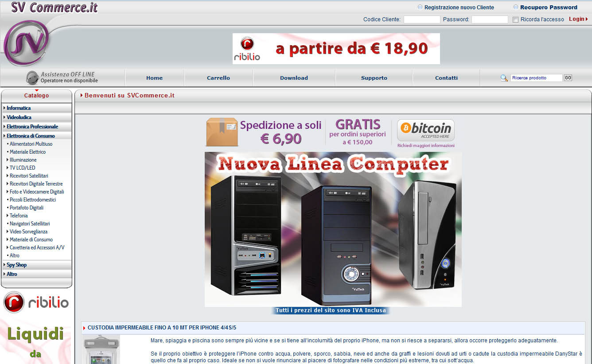Image resolution: width=592 pixels, height=364 pixels.
Task: Expand Ricevitori Satellitari subcategory
Action: (x=29, y=176)
